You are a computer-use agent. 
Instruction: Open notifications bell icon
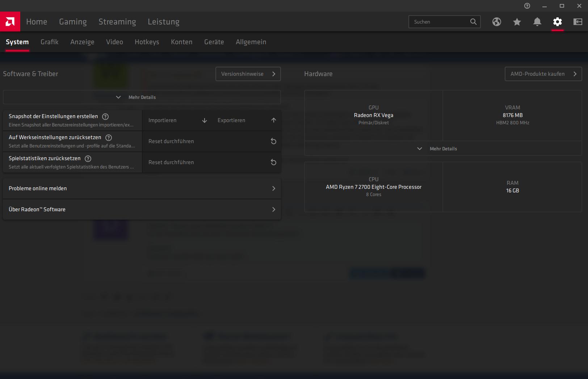pyautogui.click(x=537, y=22)
